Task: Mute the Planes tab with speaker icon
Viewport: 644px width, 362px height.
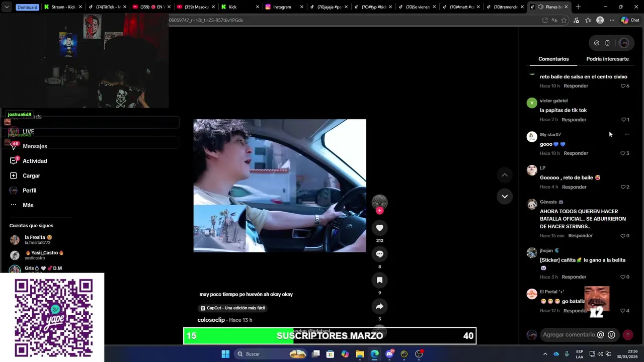Action: [x=540, y=7]
